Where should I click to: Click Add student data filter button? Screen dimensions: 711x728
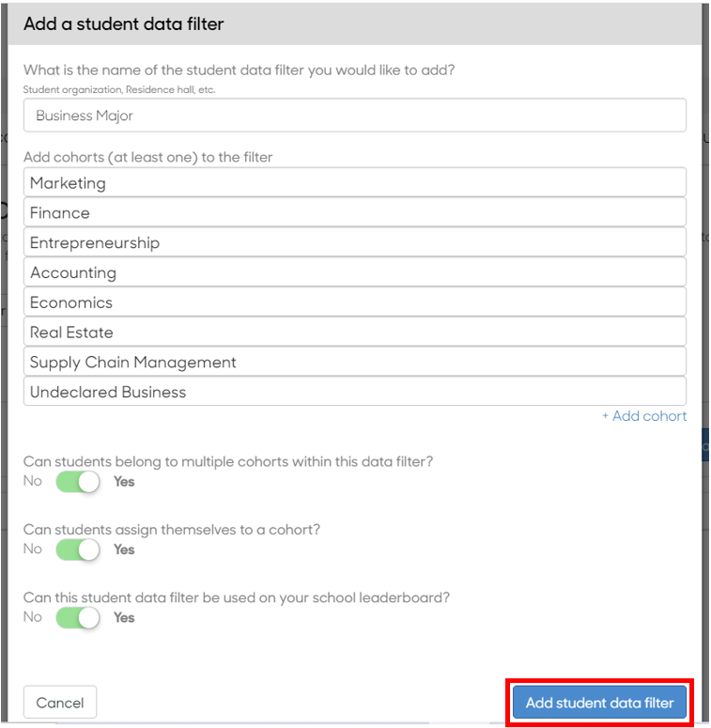click(x=599, y=702)
